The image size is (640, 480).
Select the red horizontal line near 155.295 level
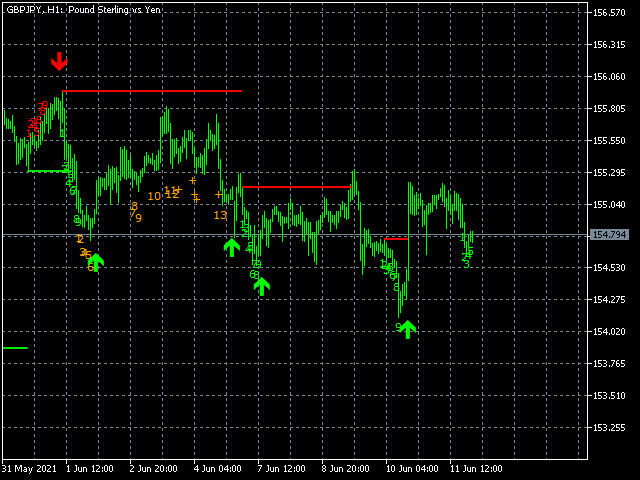[297, 187]
